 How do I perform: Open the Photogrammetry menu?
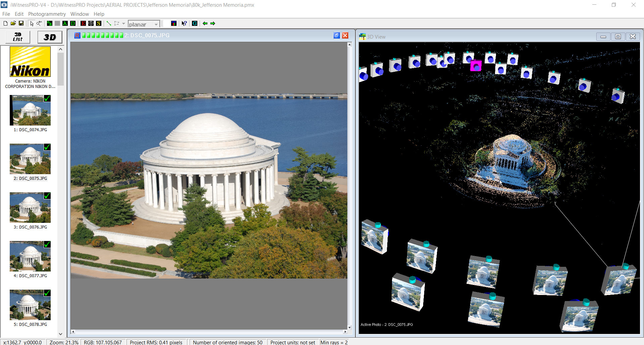tap(47, 14)
